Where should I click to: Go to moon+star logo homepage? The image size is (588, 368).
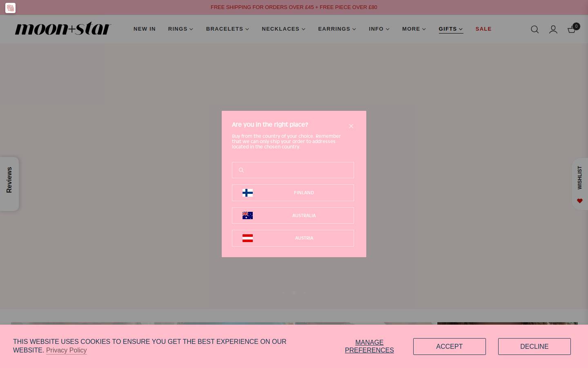pyautogui.click(x=63, y=28)
